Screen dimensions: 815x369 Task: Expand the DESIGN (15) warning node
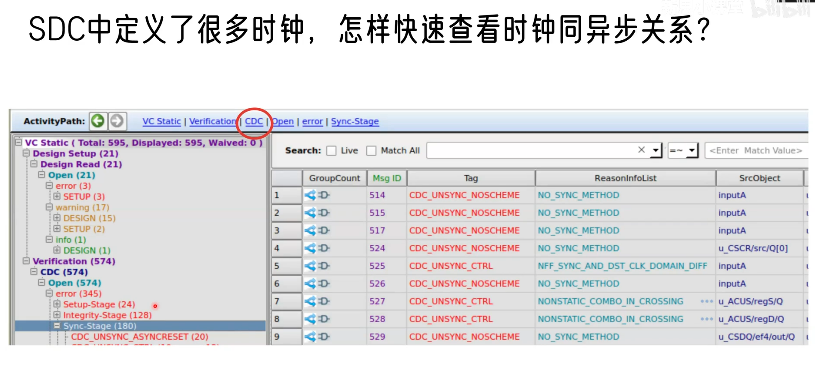point(57,218)
